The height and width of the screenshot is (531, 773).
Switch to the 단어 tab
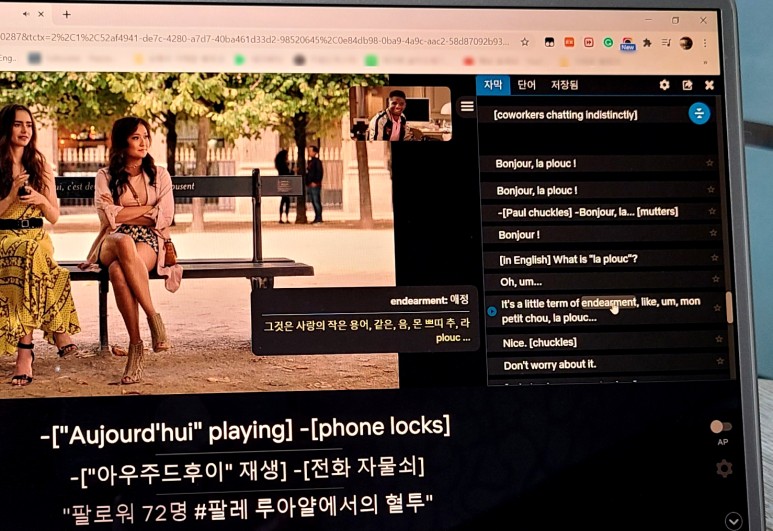[526, 85]
